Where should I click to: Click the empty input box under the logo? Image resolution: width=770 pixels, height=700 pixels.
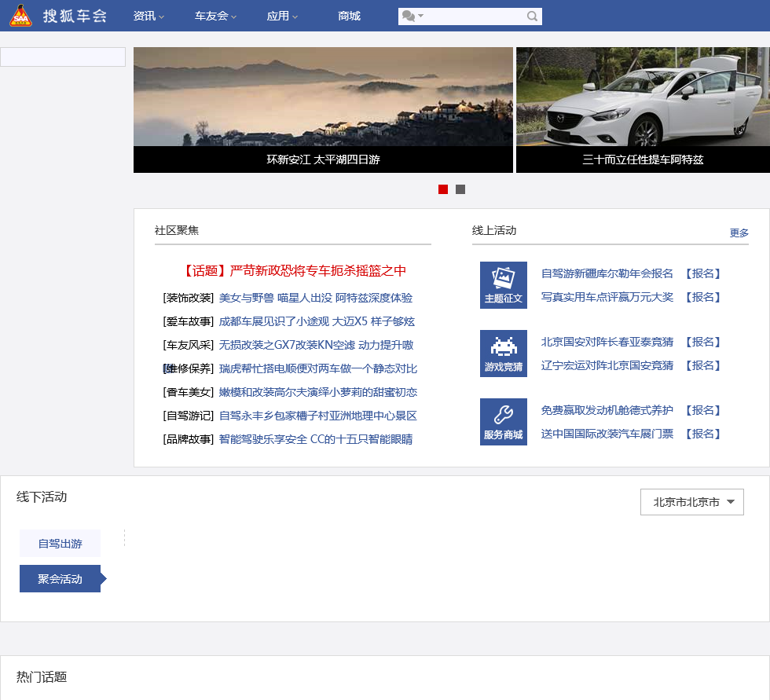click(63, 57)
